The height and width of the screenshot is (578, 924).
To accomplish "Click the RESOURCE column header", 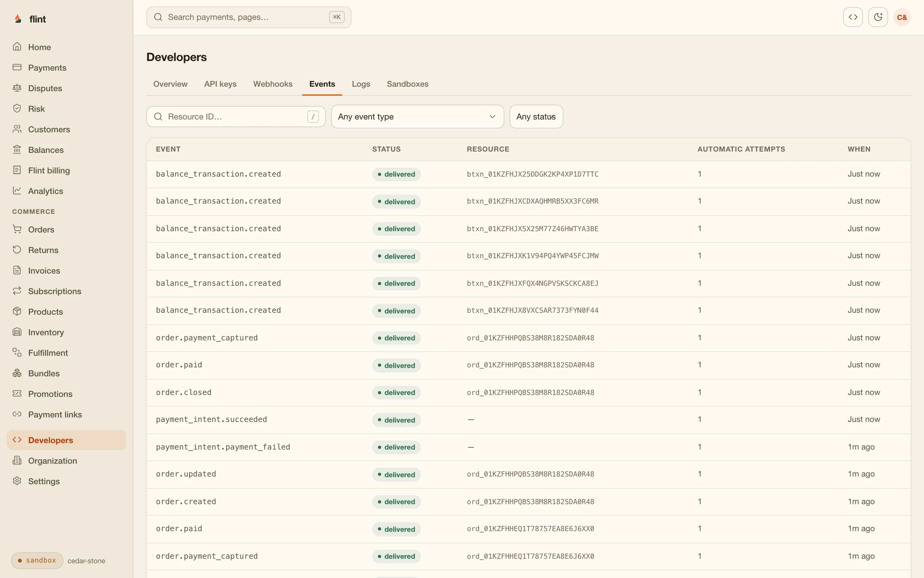I will pos(488,149).
